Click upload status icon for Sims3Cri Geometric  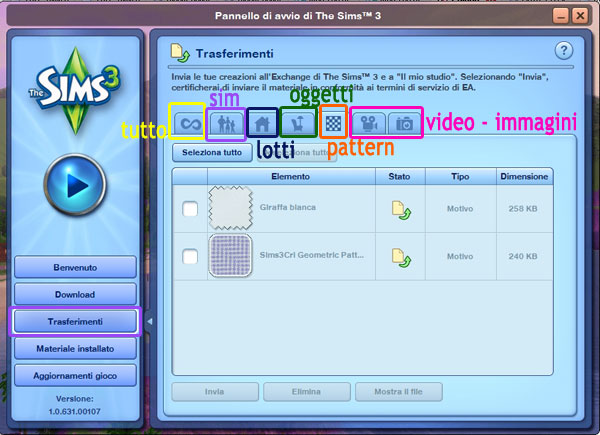(x=401, y=257)
